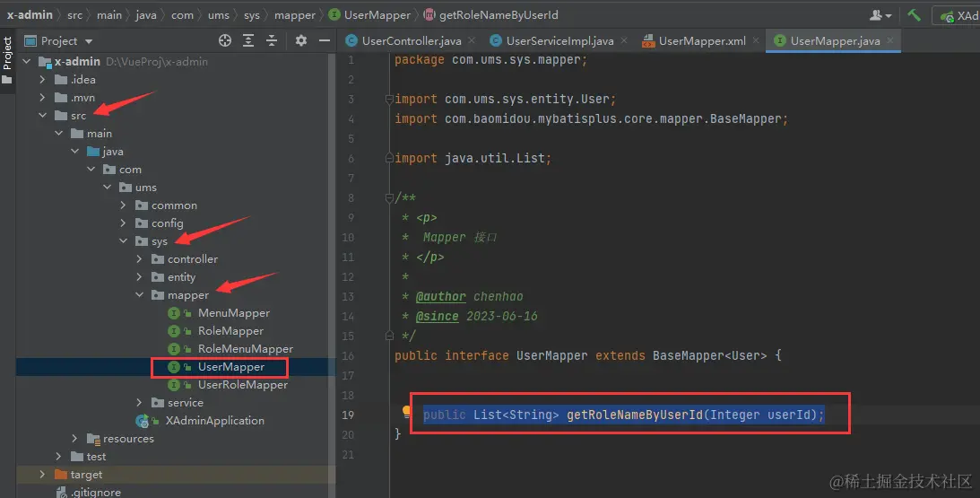The height and width of the screenshot is (498, 980).
Task: Select XAdminApplication class in tree
Action: (214, 421)
